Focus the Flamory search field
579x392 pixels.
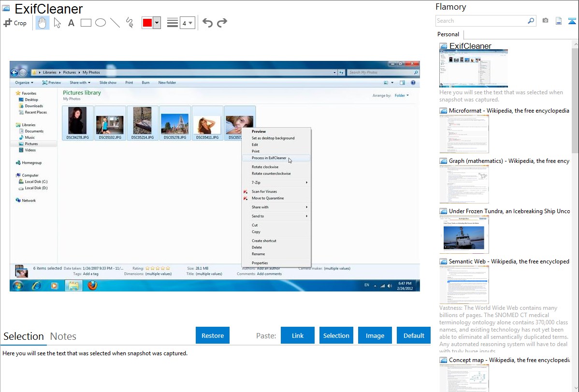(x=481, y=21)
